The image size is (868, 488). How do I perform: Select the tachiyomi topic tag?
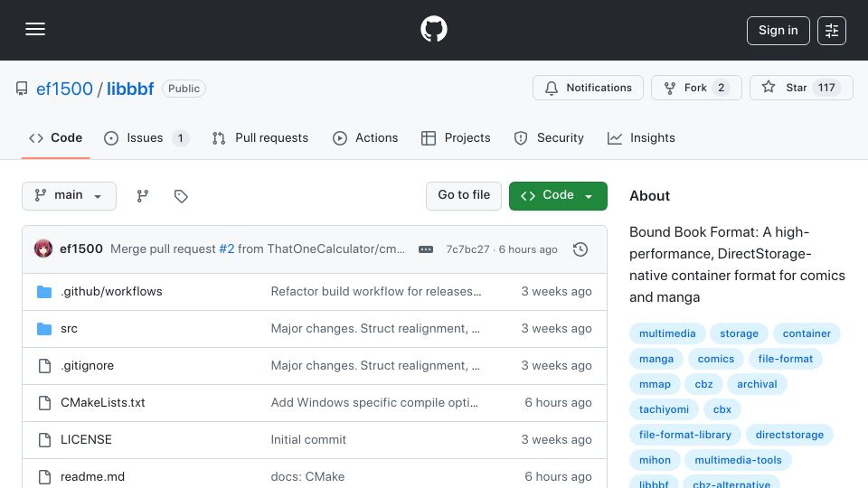click(664, 410)
